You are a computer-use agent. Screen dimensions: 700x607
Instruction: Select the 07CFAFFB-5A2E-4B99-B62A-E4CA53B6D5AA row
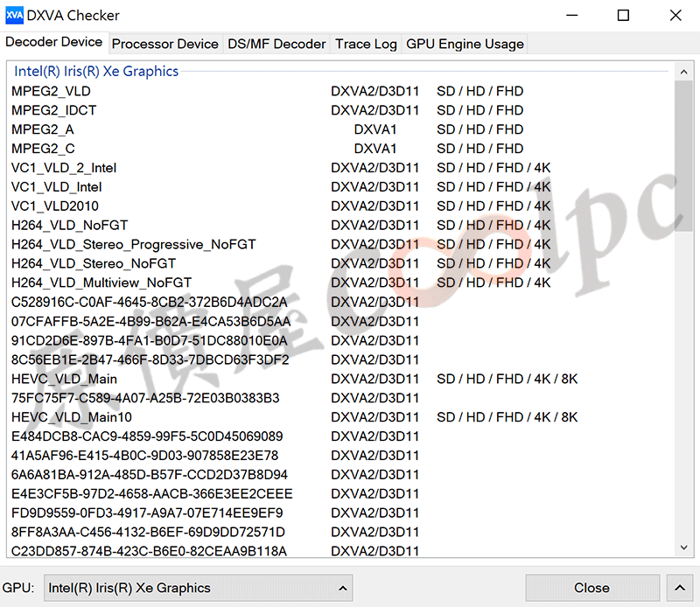[340, 321]
